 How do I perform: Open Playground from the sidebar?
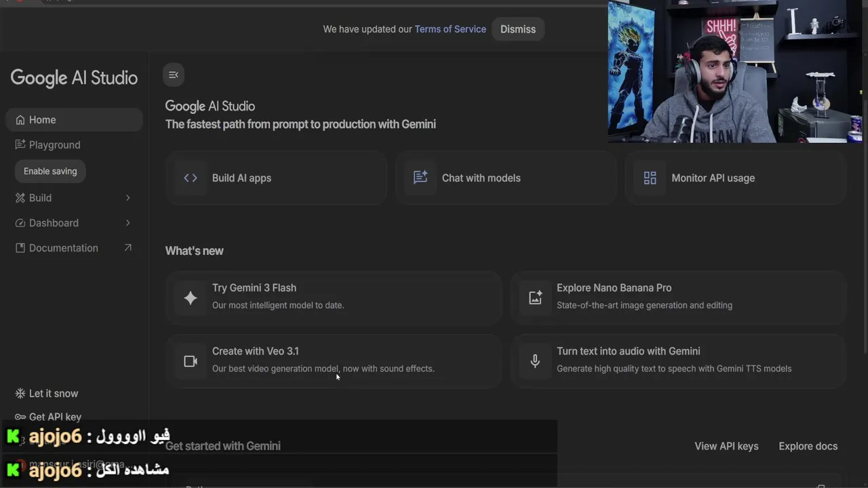click(54, 145)
